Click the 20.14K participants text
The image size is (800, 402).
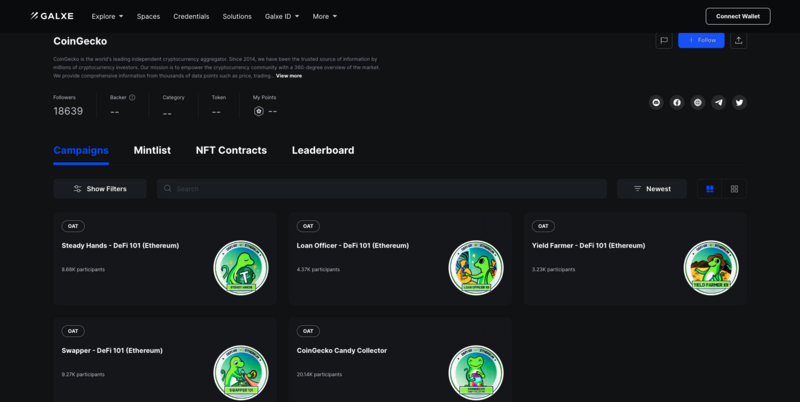[319, 374]
